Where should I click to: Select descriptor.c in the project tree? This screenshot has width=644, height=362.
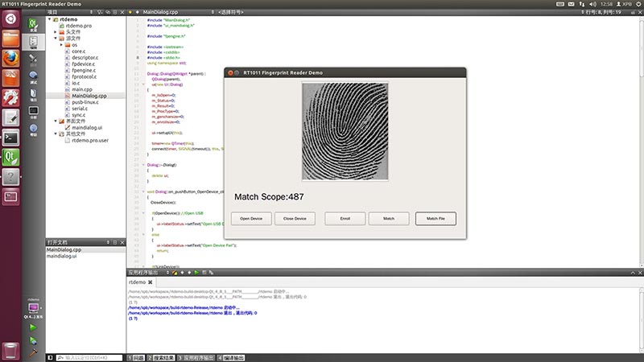[85, 57]
